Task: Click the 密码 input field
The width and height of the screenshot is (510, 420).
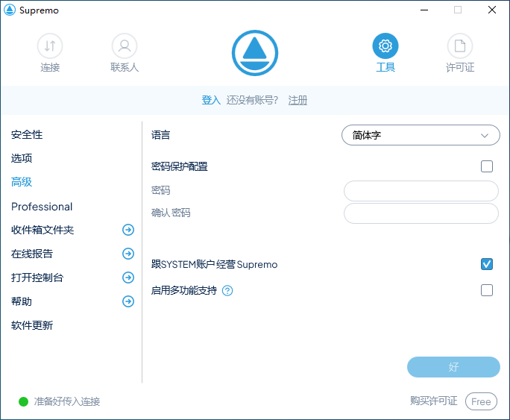Action: (x=421, y=191)
